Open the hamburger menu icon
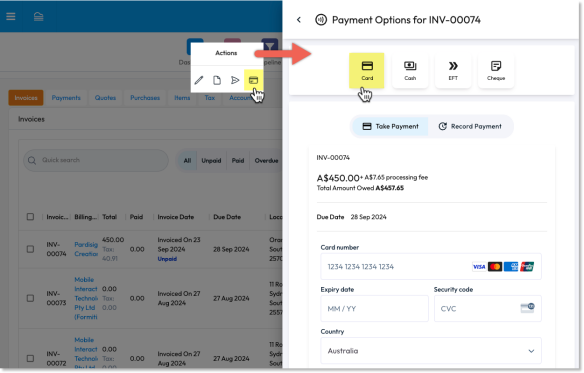Screen dimensions: 584x373 11,16
